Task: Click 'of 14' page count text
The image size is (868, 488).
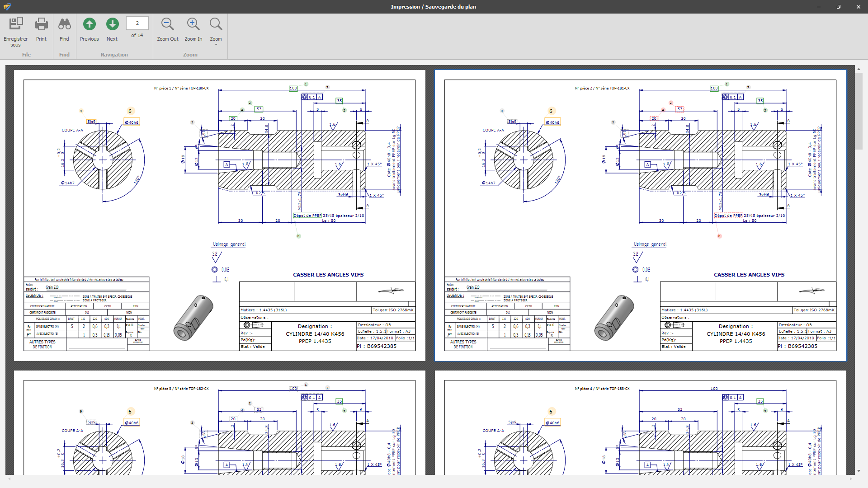Action: pos(137,35)
